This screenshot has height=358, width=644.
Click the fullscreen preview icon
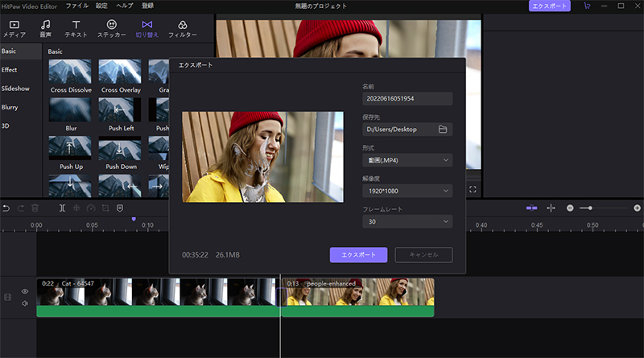pyautogui.click(x=473, y=190)
